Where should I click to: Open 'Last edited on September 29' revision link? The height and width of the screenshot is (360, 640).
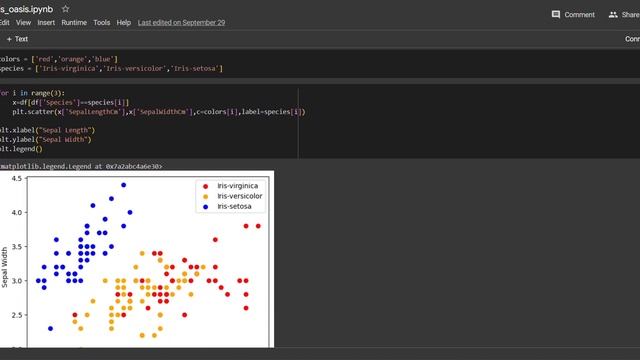[x=181, y=22]
